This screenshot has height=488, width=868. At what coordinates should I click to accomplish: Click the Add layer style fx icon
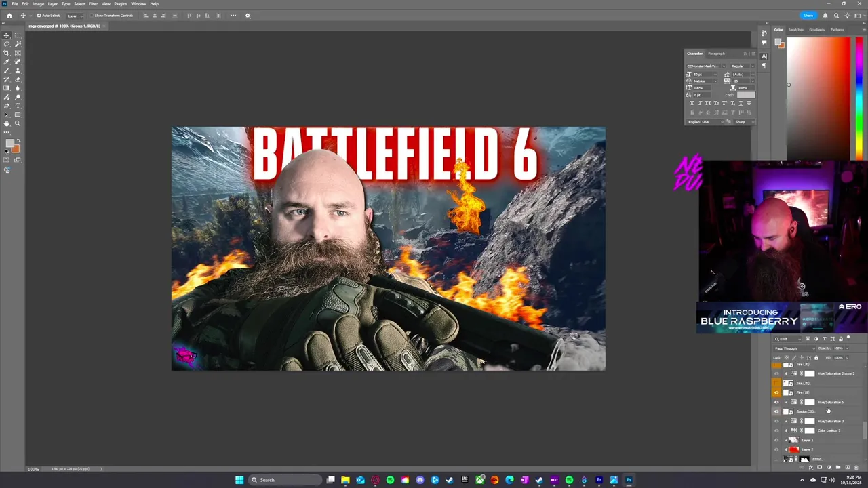click(810, 467)
